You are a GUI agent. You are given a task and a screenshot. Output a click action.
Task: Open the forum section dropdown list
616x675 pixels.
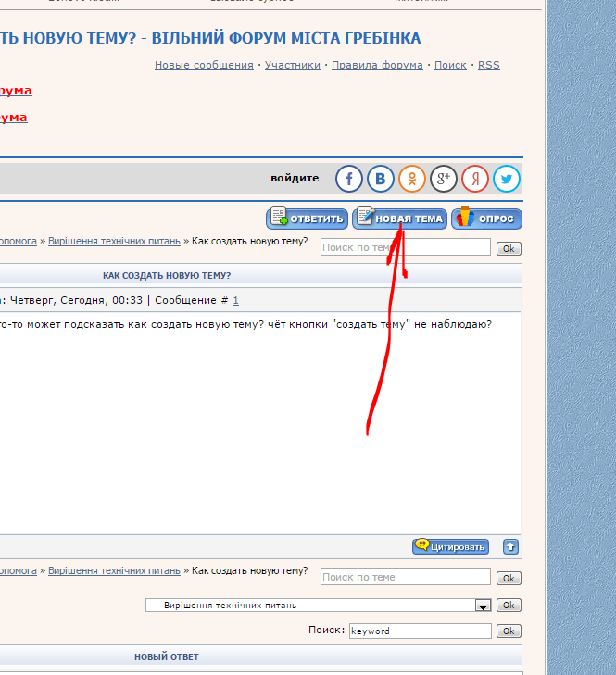point(482,606)
